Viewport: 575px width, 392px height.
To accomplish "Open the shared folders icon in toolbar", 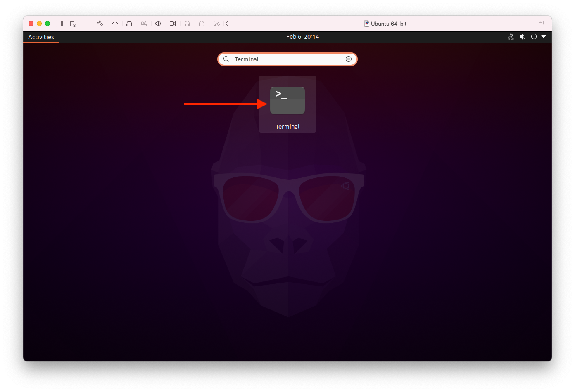I will click(x=216, y=24).
